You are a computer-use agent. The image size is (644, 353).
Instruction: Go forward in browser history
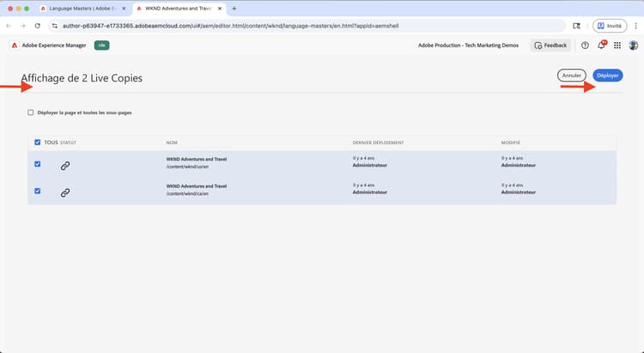point(23,26)
